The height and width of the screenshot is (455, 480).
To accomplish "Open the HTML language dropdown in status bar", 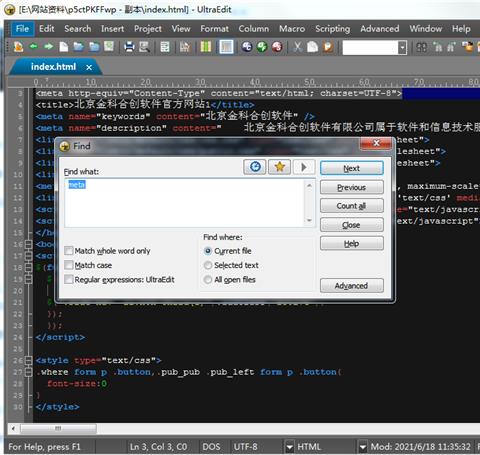I will click(x=290, y=447).
